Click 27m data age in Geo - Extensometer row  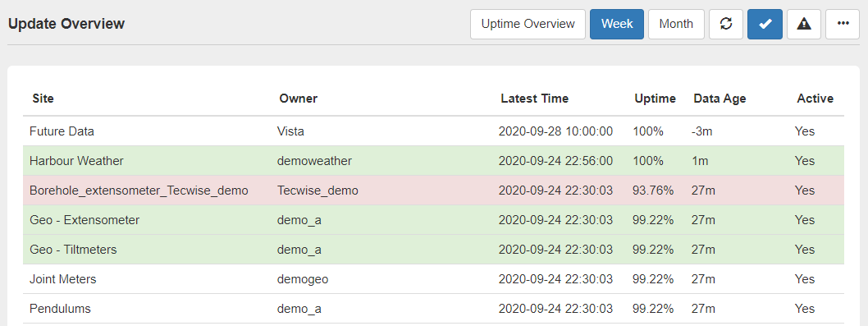click(703, 220)
